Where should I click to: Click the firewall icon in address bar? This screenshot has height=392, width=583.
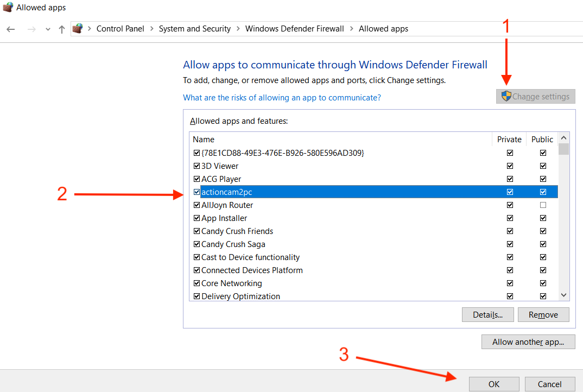[77, 29]
